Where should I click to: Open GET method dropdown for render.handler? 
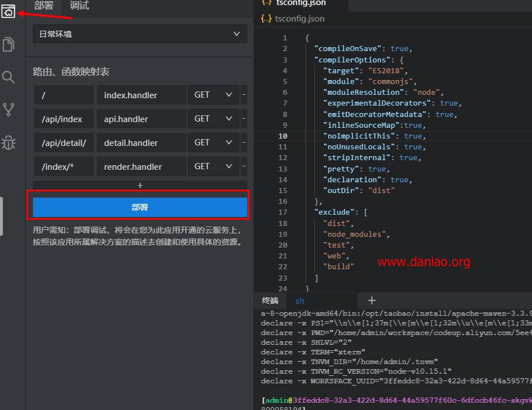point(213,166)
